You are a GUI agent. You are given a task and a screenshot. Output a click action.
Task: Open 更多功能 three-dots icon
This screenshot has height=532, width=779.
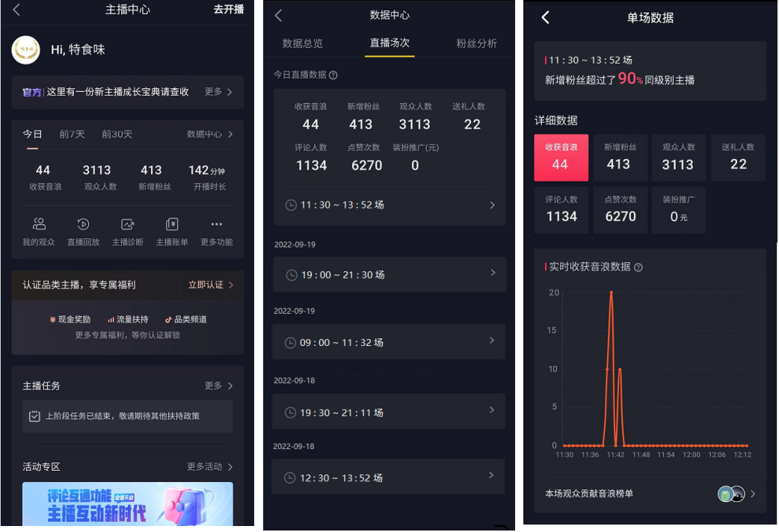pos(217,224)
